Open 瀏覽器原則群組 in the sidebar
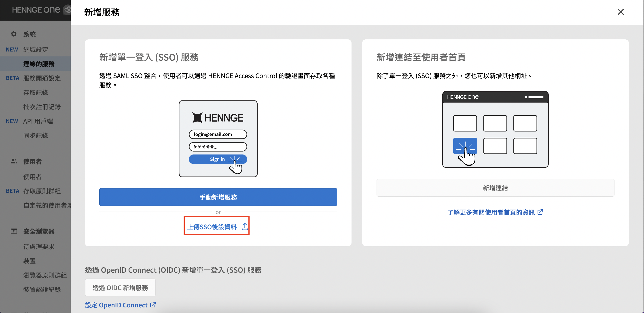The width and height of the screenshot is (644, 313). pyautogui.click(x=45, y=275)
